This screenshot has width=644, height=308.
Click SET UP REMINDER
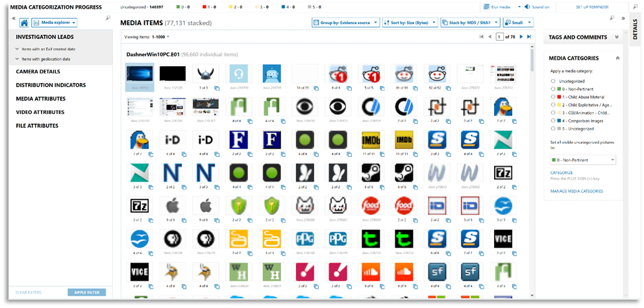pyautogui.click(x=592, y=7)
